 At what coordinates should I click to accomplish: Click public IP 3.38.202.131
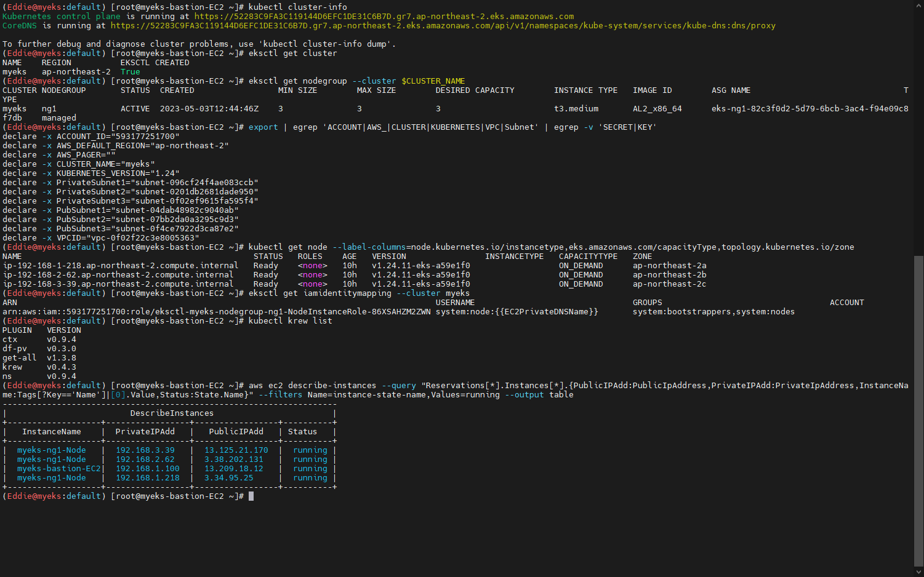[x=234, y=460]
